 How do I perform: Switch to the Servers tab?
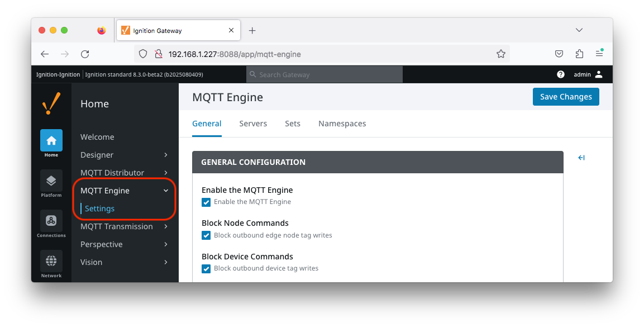(253, 124)
